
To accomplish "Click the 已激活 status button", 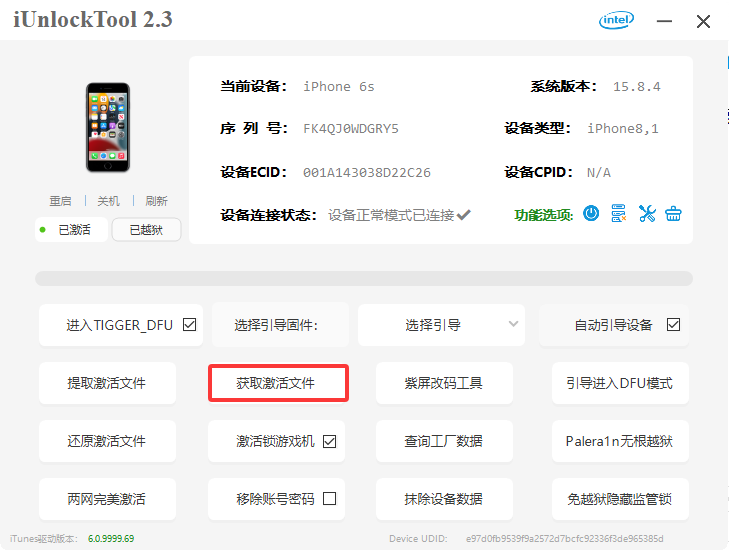I will [72, 230].
